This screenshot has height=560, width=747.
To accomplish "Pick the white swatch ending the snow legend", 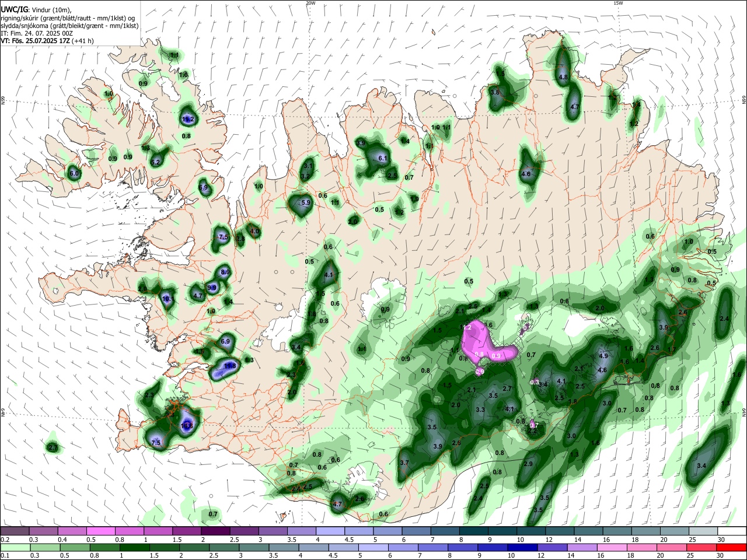I will pos(731,531).
